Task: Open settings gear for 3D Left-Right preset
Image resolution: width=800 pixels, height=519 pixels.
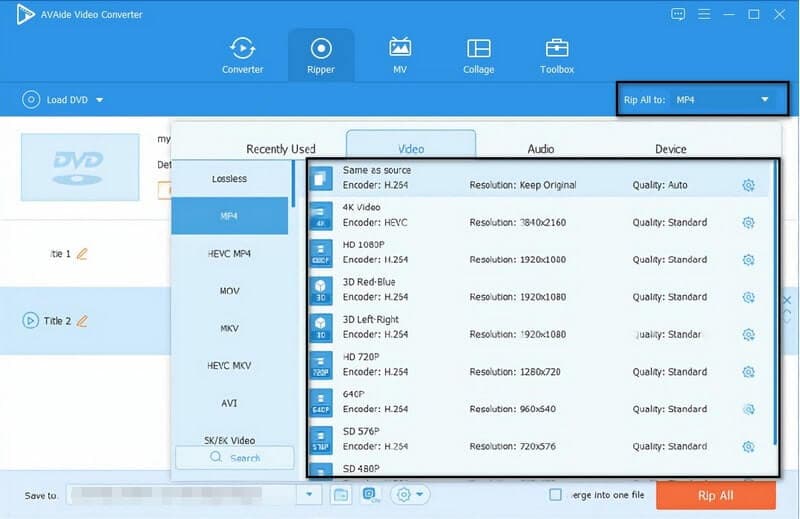Action: (748, 334)
